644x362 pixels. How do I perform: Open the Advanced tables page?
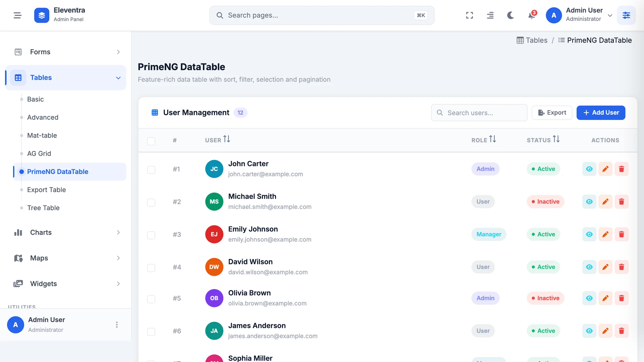tap(43, 117)
